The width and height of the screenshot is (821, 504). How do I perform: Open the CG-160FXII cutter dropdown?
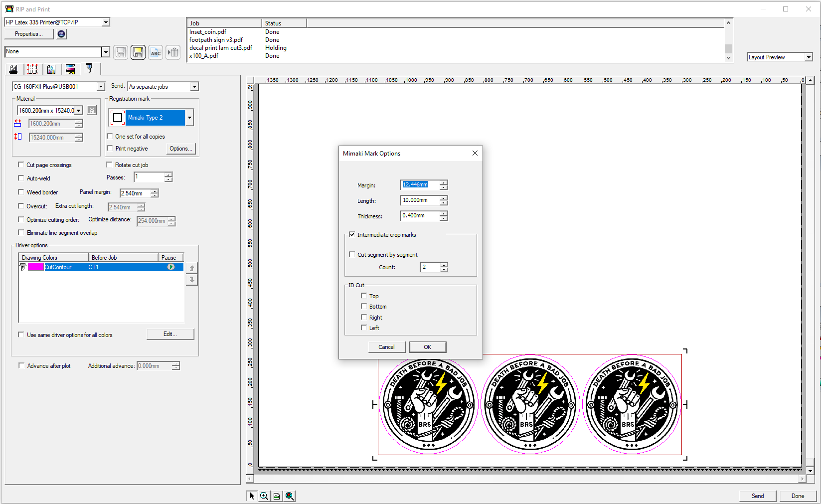[x=101, y=86]
